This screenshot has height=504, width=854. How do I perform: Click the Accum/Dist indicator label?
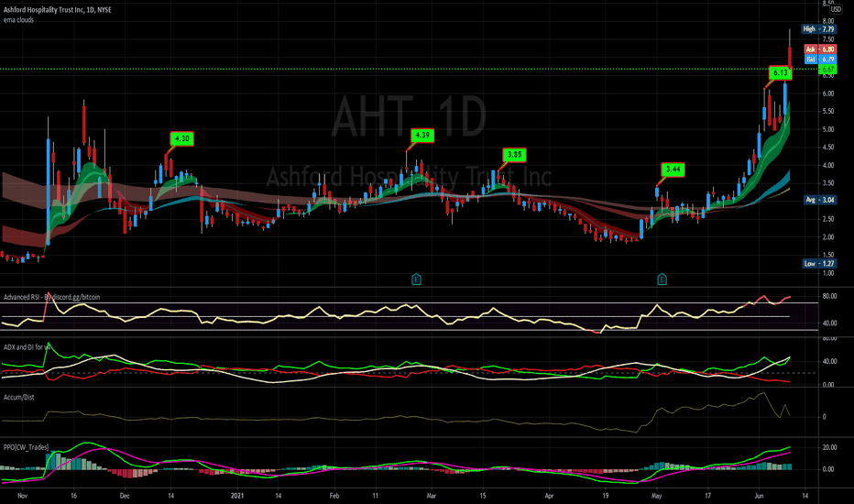click(19, 397)
